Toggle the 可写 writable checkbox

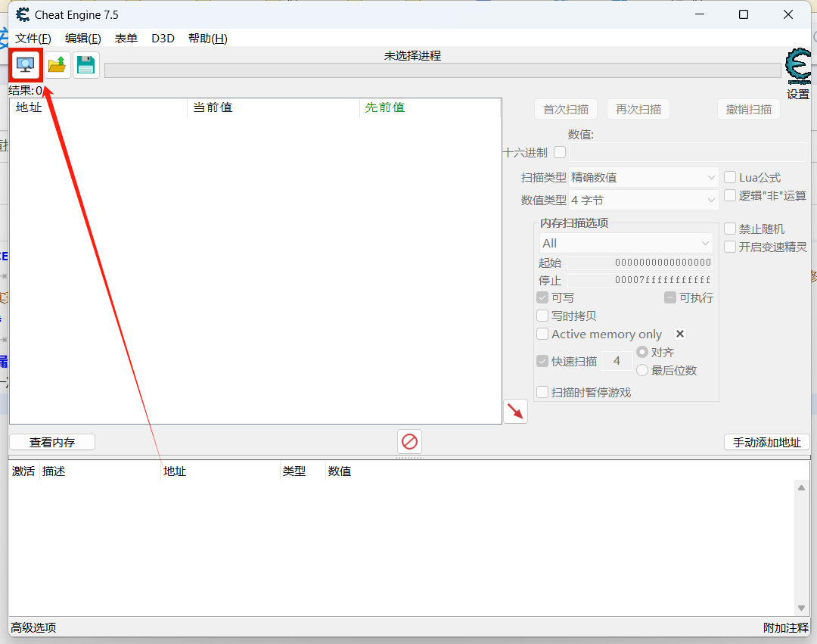[542, 297]
